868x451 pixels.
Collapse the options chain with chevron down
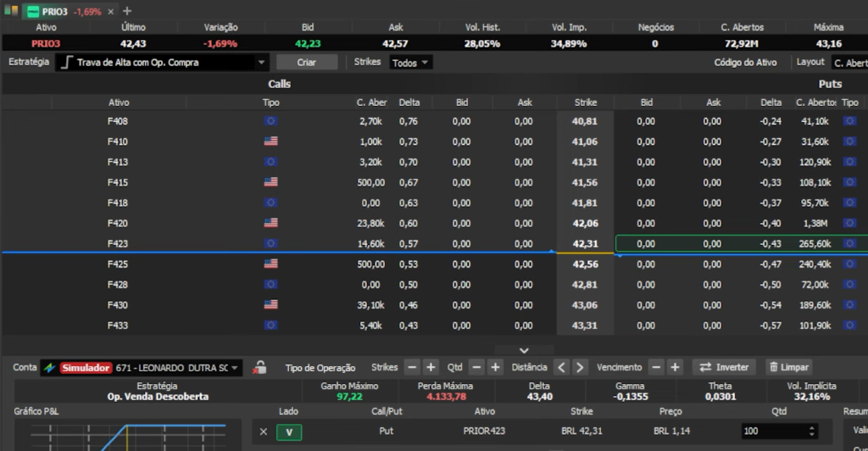pyautogui.click(x=524, y=349)
